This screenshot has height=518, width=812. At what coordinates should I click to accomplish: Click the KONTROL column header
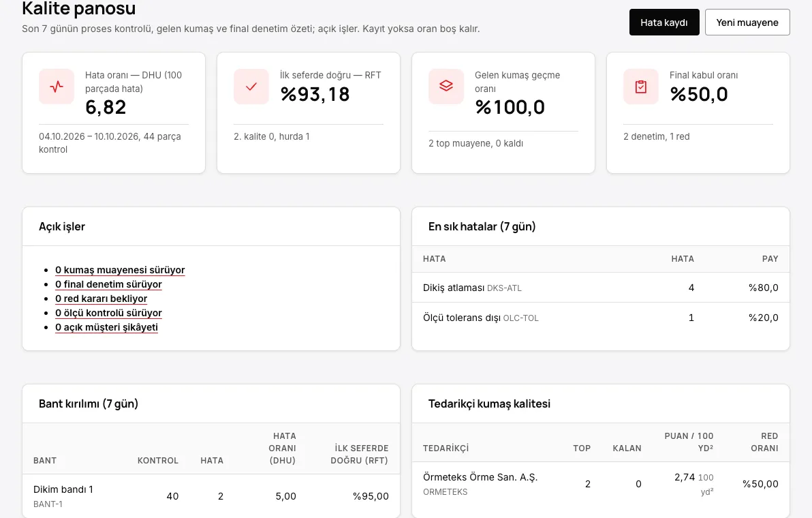point(158,461)
